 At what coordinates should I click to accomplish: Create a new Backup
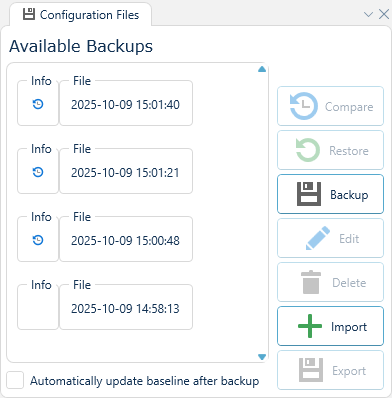point(330,194)
